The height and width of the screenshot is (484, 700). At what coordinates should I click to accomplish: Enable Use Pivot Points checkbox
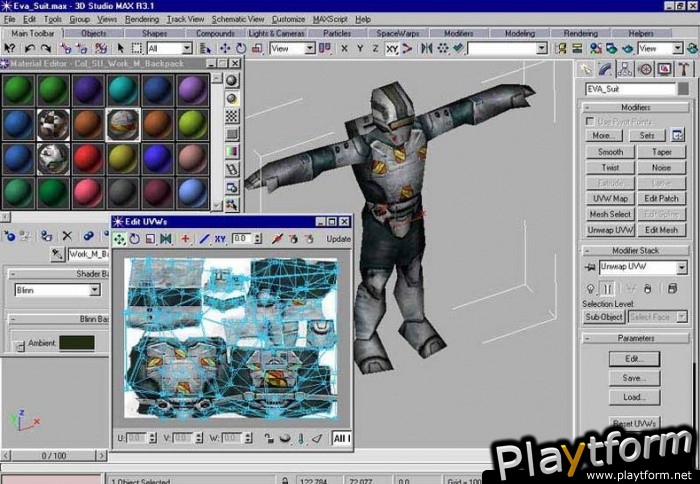pos(590,121)
